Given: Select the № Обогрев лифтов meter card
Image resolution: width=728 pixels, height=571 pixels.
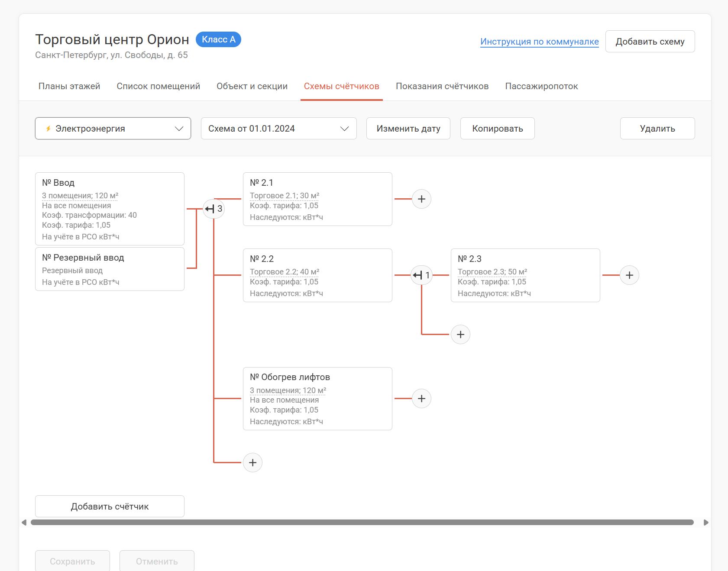Looking at the screenshot, I should (x=317, y=399).
